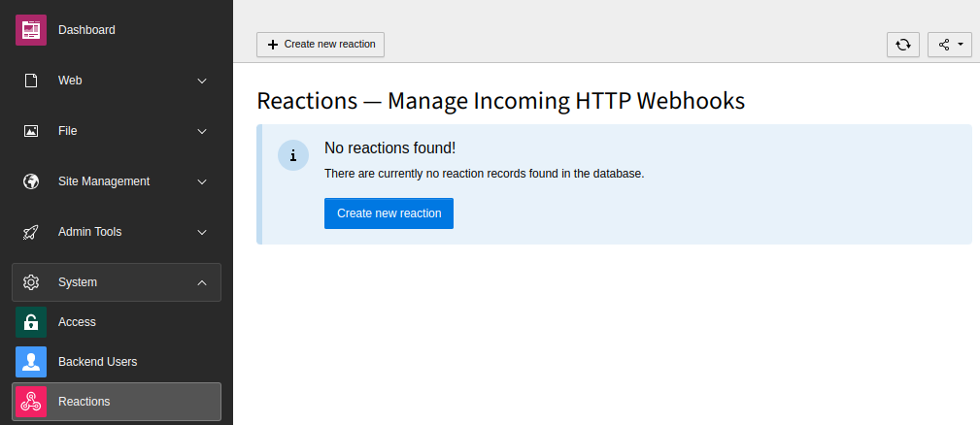
Task: Click the Site Management globe icon
Action: [x=31, y=181]
